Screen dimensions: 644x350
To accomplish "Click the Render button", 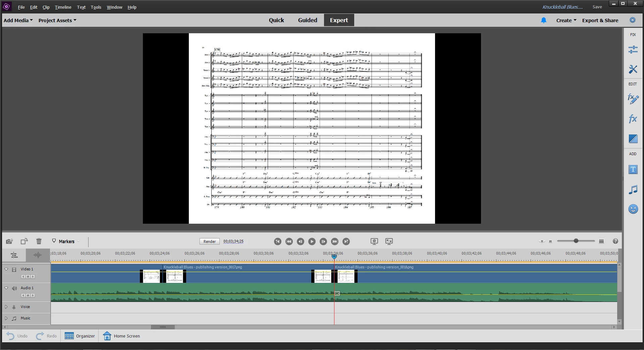I will (210, 242).
